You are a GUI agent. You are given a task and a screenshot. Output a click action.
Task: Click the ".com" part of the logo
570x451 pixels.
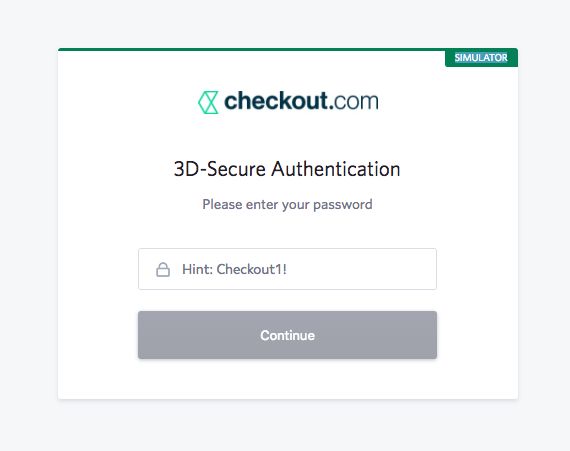tap(354, 102)
